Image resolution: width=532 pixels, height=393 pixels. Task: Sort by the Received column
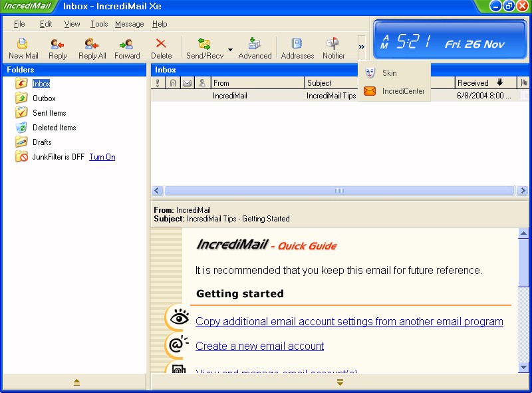pos(479,83)
